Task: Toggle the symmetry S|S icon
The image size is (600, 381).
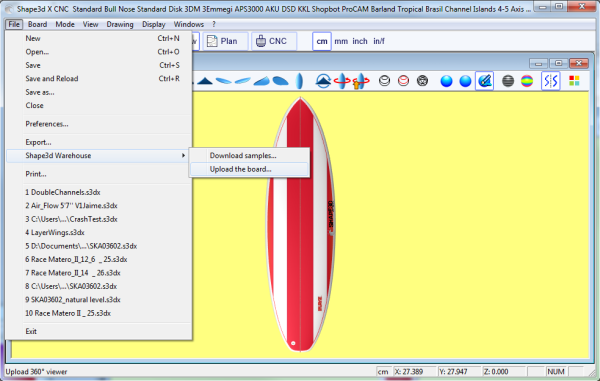Action: click(x=551, y=81)
